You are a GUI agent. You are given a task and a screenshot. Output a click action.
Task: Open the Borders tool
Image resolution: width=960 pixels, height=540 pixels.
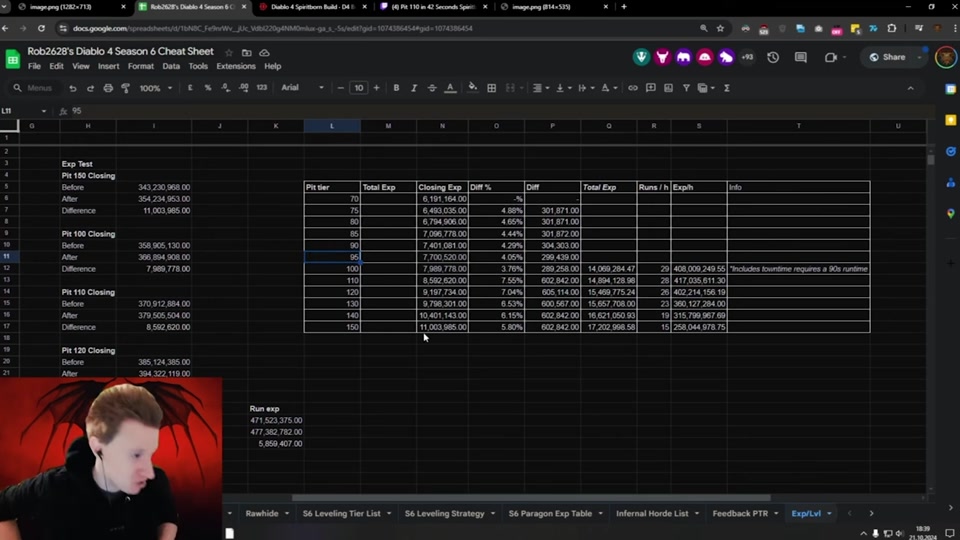(x=491, y=88)
